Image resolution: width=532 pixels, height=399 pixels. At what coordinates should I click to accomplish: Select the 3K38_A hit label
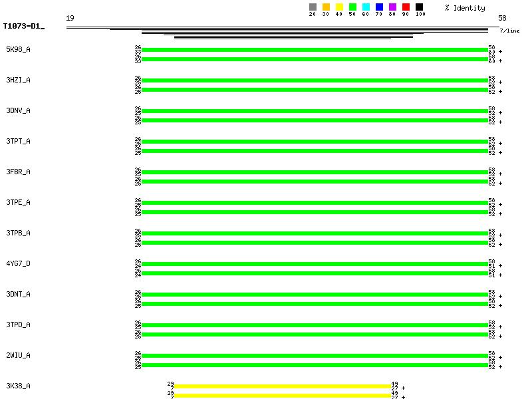coord(18,386)
